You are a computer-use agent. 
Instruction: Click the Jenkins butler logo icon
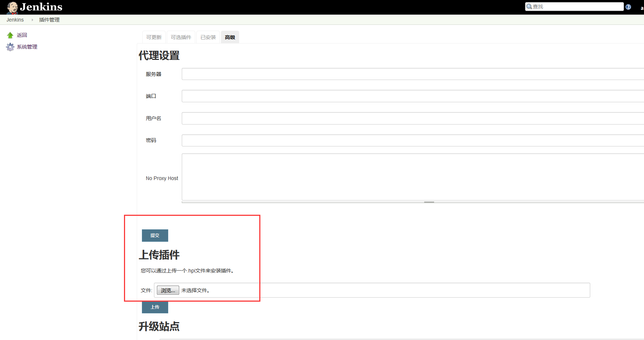point(12,7)
